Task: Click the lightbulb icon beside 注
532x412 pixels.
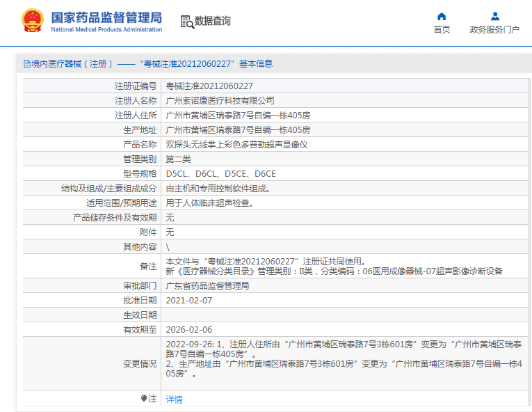Action: 144,398
